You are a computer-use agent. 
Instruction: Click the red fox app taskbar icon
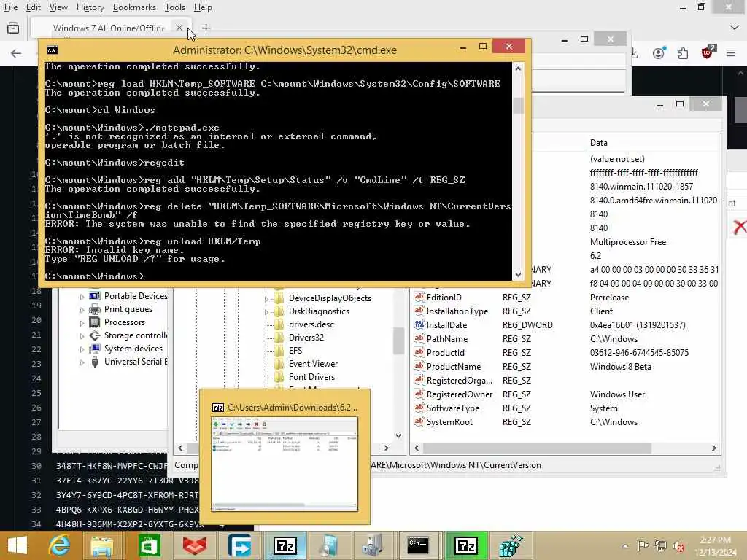tap(194, 545)
